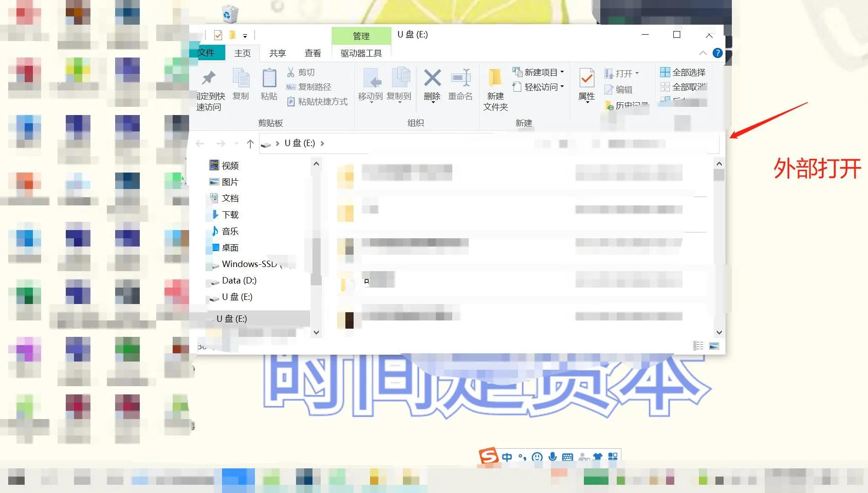
Task: Navigate up with the up arrow
Action: [x=250, y=143]
